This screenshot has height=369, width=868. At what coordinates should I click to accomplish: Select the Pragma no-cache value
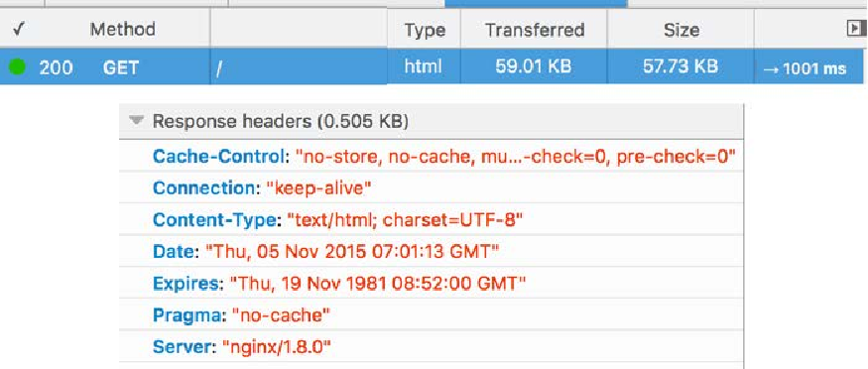(x=281, y=315)
